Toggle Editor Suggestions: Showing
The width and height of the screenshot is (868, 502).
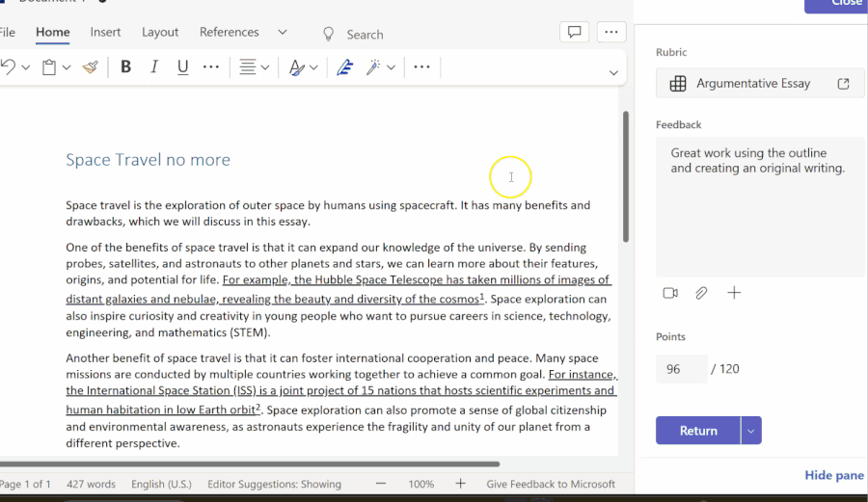(275, 484)
